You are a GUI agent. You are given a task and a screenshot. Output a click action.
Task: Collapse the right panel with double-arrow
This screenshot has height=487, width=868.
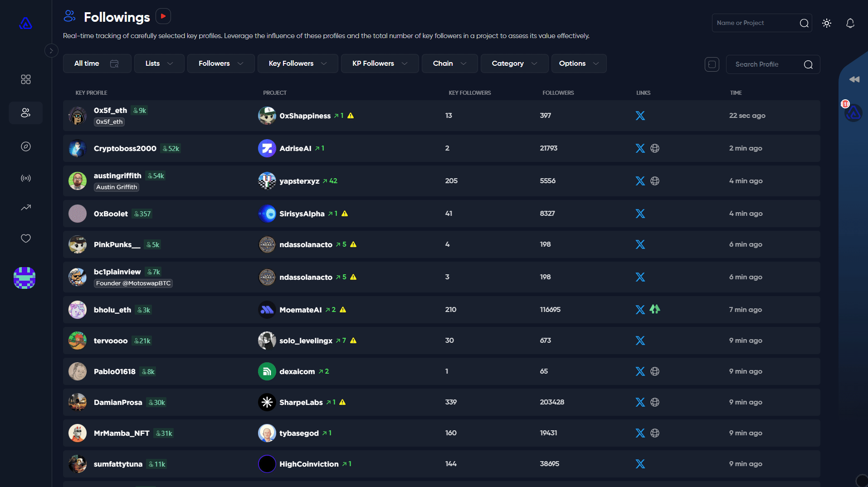tap(854, 79)
